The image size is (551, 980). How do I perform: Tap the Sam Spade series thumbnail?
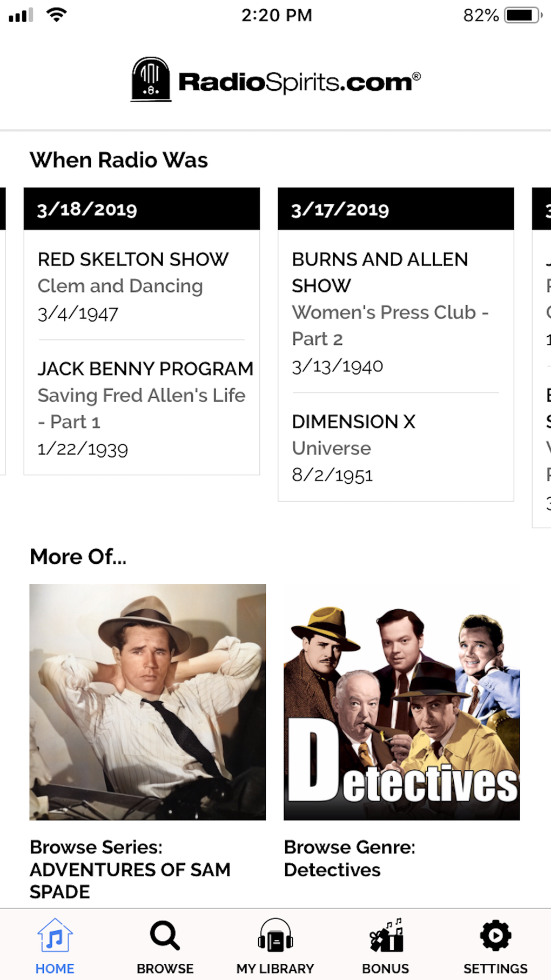pos(147,702)
